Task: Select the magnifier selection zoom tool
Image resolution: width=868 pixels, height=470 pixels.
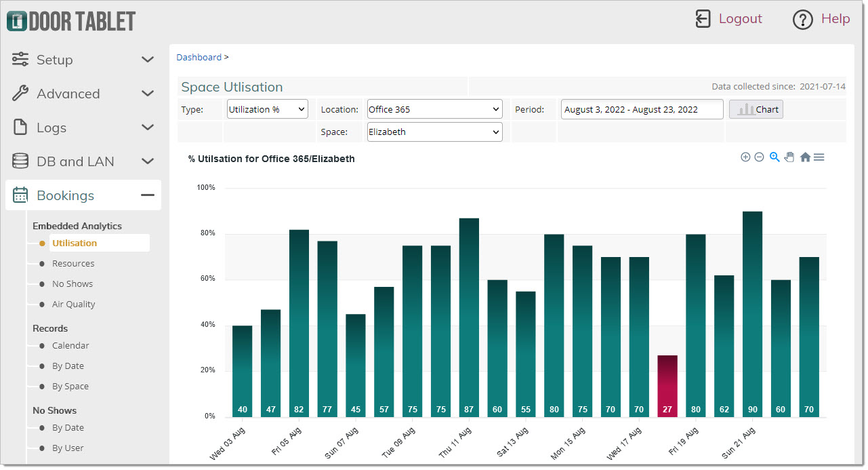Action: coord(774,157)
